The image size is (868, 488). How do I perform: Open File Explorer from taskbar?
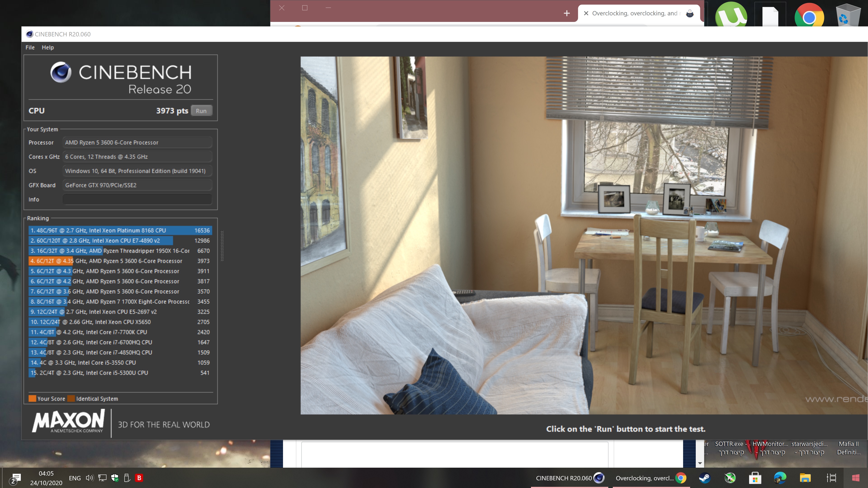point(805,478)
